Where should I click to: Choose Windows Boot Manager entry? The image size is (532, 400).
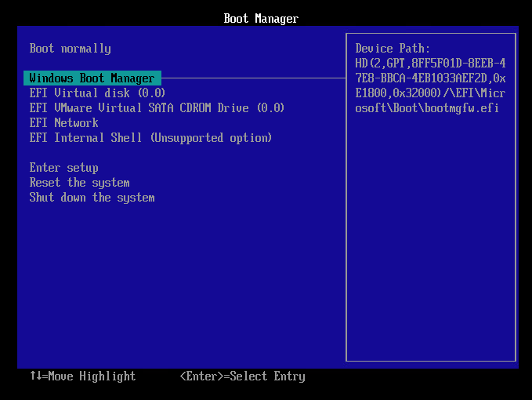(x=92, y=78)
